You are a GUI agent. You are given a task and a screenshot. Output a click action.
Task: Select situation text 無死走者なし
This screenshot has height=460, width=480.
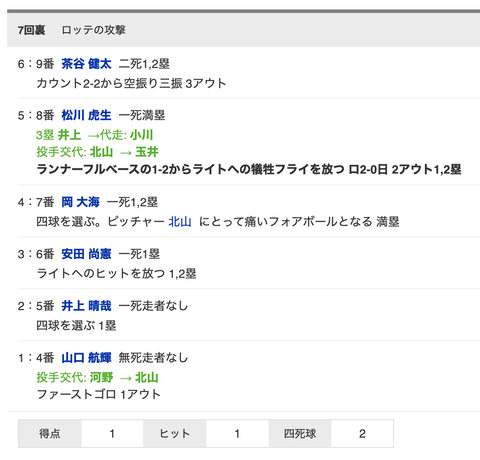tap(153, 358)
